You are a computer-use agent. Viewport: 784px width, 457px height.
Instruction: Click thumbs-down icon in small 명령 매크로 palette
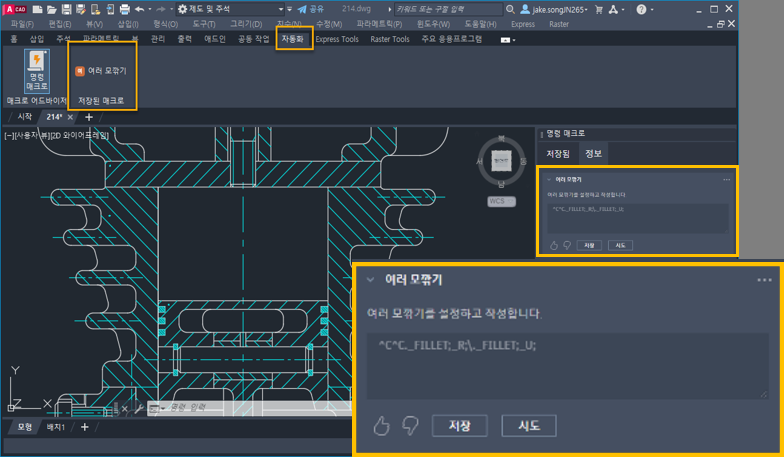pos(567,245)
